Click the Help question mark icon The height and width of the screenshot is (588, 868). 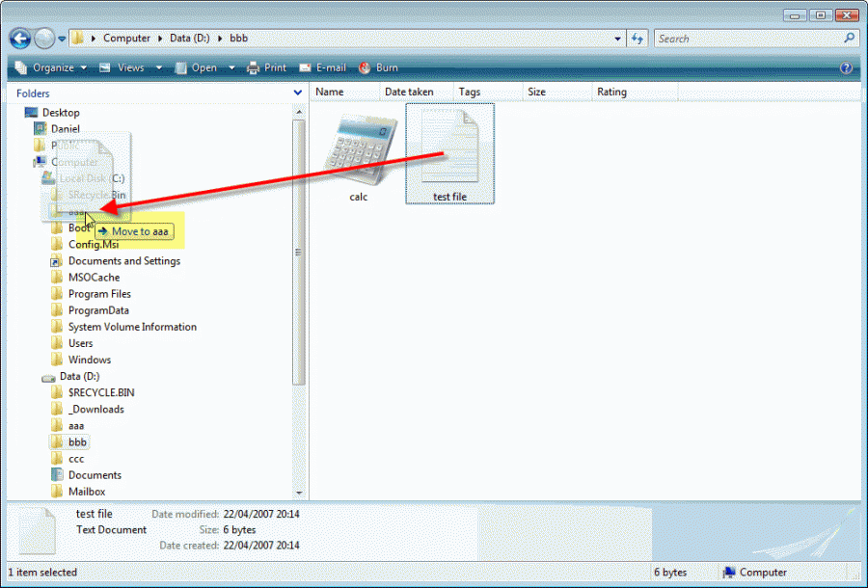(846, 67)
